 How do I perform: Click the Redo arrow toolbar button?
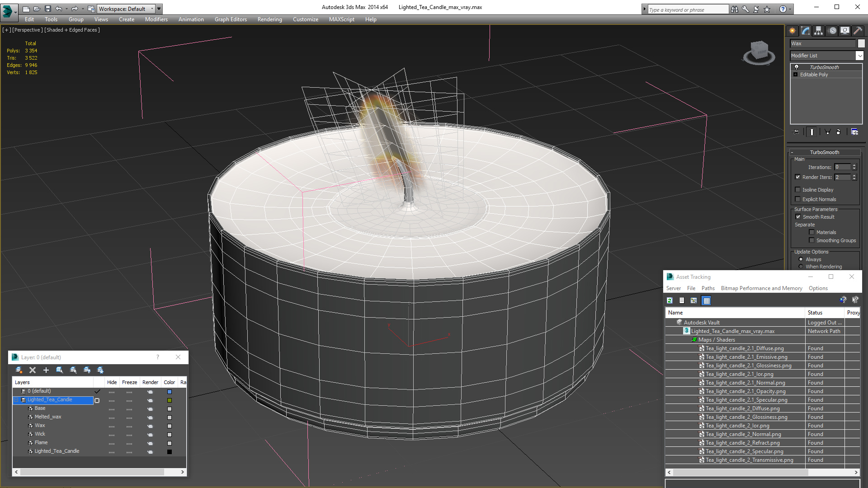click(74, 8)
